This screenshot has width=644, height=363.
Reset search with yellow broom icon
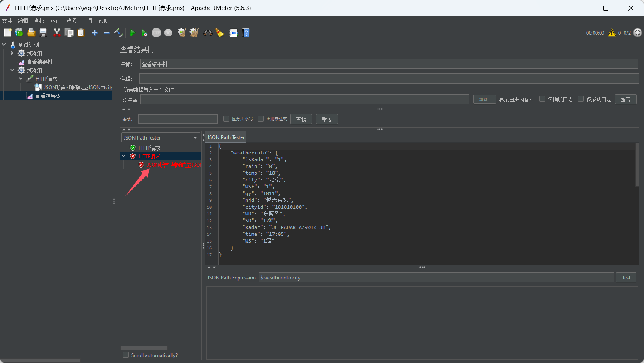click(x=219, y=33)
